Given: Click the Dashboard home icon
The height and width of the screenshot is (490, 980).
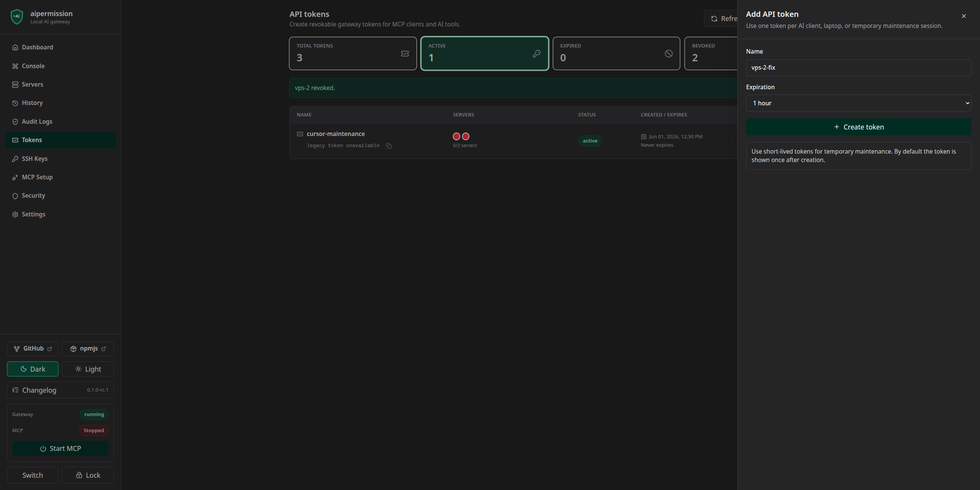Looking at the screenshot, I should tap(15, 48).
